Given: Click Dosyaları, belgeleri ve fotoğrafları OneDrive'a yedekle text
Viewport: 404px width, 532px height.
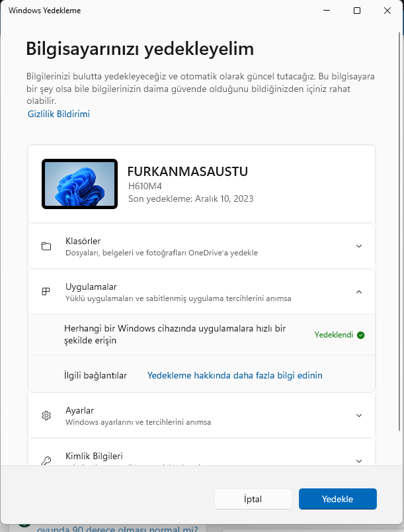Looking at the screenshot, I should click(x=162, y=253).
